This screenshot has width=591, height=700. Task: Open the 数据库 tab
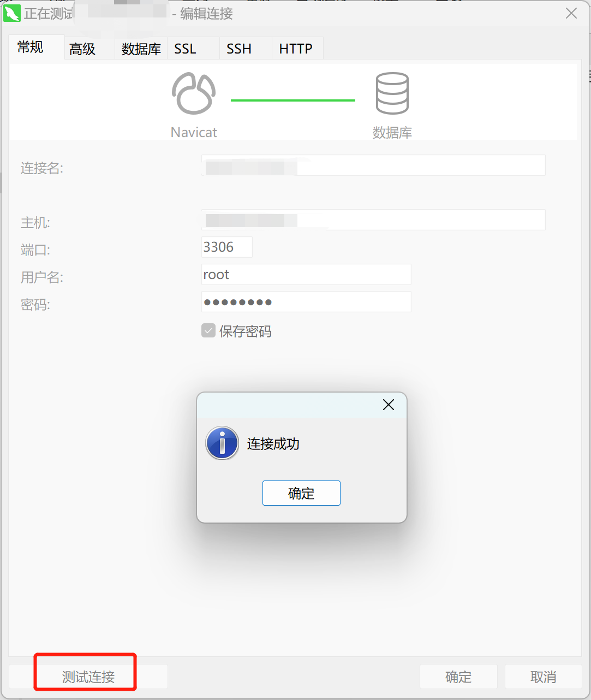coord(141,49)
